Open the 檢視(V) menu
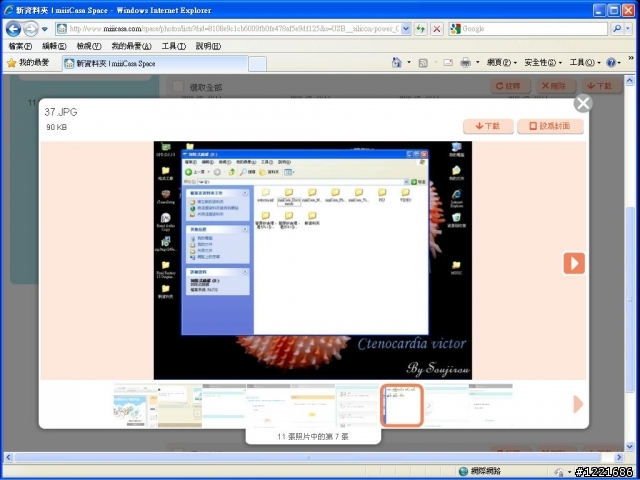 89,46
